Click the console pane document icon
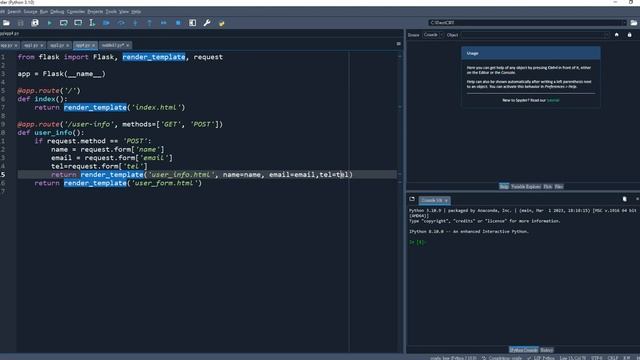Viewport: 640px width, 360px height. coord(624,199)
